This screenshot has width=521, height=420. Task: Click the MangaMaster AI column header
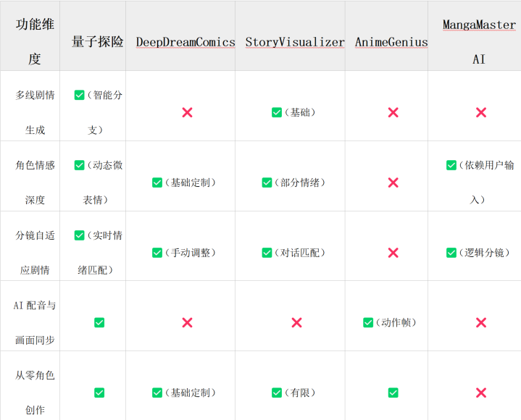tap(479, 42)
